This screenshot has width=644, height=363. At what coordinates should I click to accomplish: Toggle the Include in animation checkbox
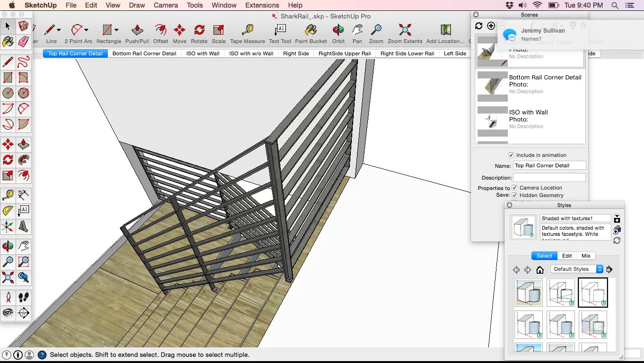coord(511,155)
